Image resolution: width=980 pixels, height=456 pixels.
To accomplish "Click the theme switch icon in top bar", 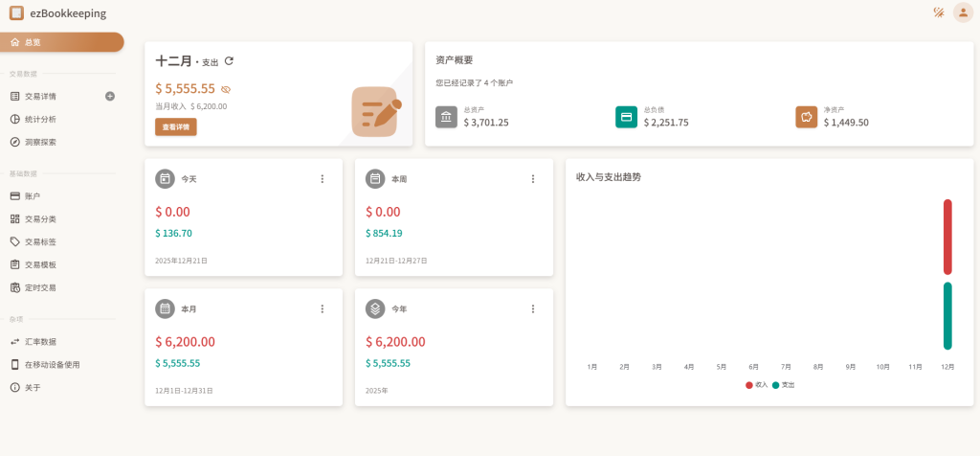I will coord(939,12).
